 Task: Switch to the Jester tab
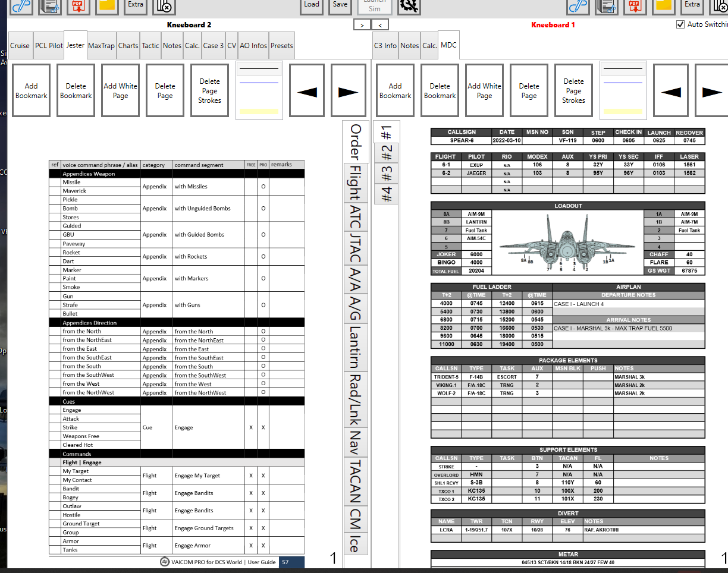pyautogui.click(x=76, y=45)
